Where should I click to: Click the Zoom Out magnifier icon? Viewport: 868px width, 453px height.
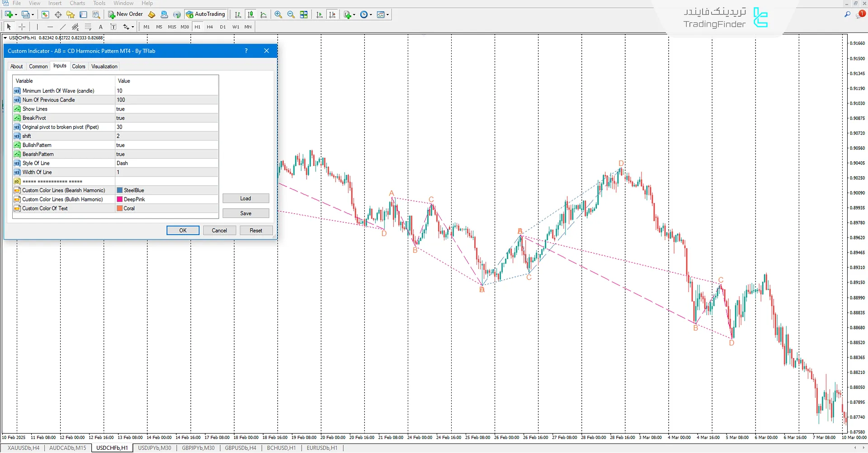coord(291,14)
